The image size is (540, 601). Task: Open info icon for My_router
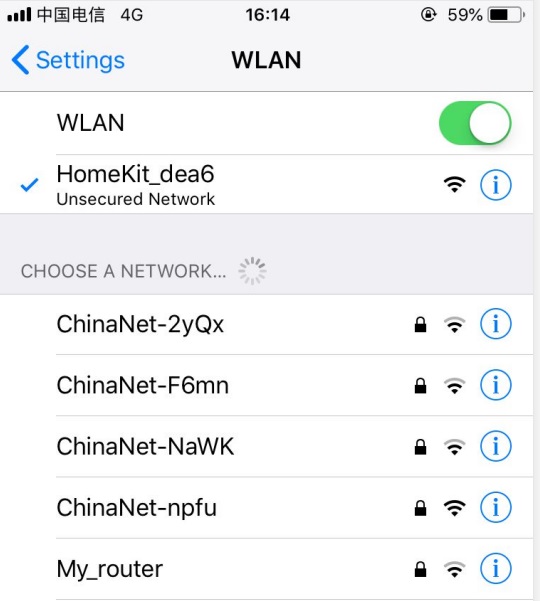(x=496, y=568)
